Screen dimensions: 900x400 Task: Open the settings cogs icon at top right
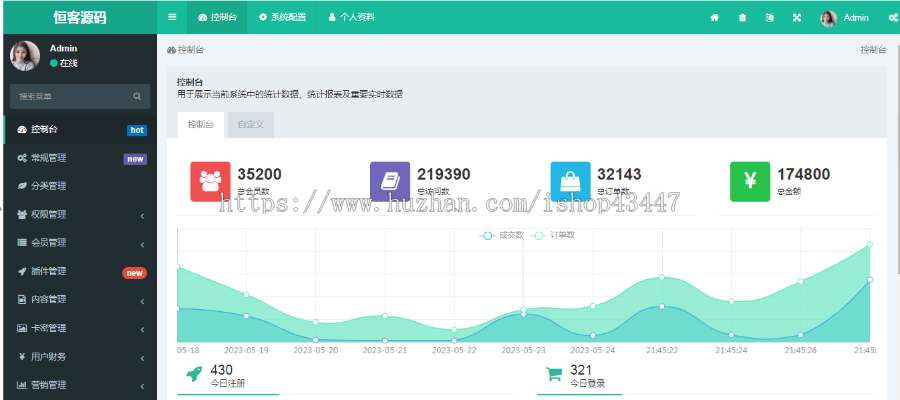[x=892, y=18]
